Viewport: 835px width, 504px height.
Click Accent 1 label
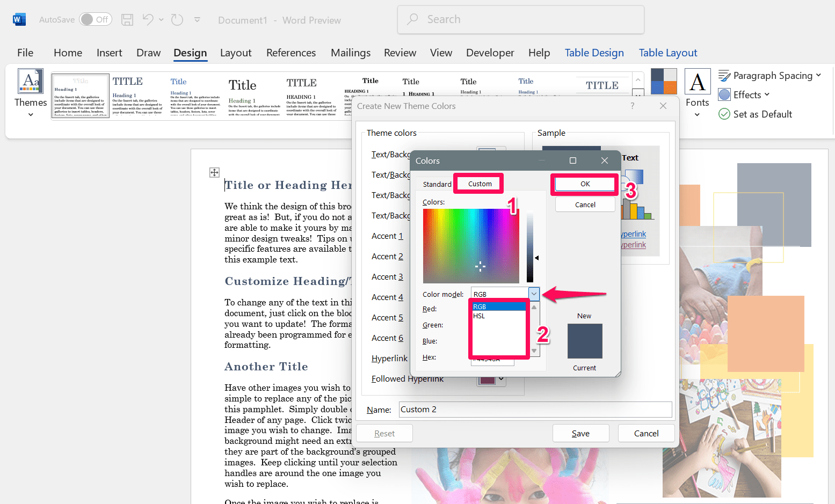click(x=387, y=236)
